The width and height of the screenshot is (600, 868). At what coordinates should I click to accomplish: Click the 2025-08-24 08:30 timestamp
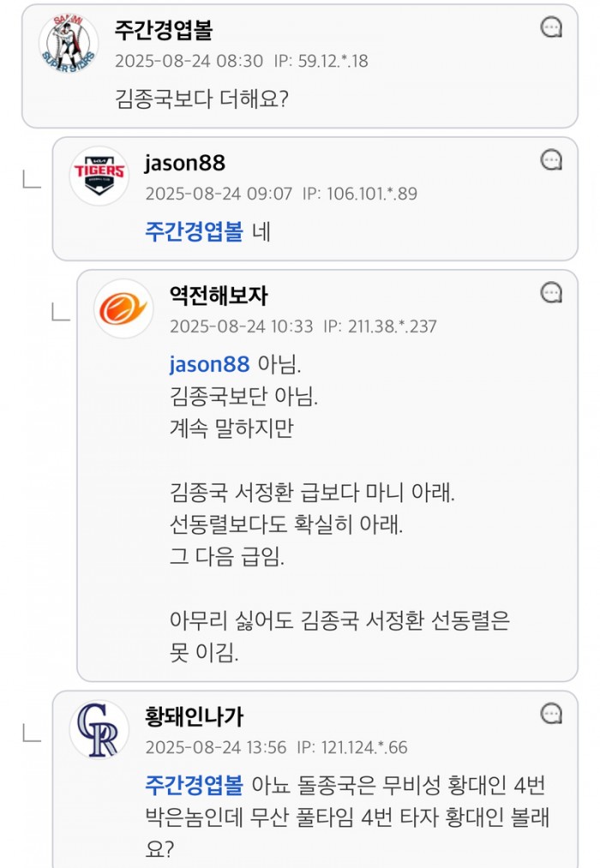point(189,61)
